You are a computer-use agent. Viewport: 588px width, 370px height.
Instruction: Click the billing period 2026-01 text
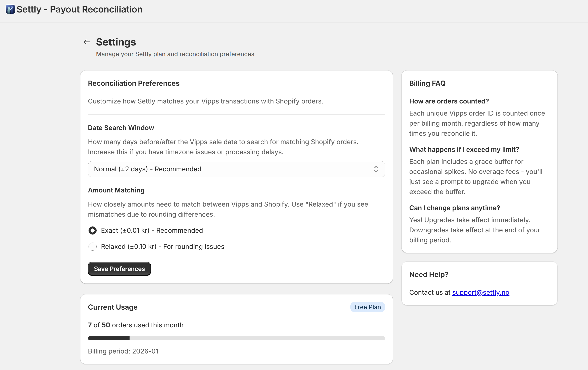point(123,351)
